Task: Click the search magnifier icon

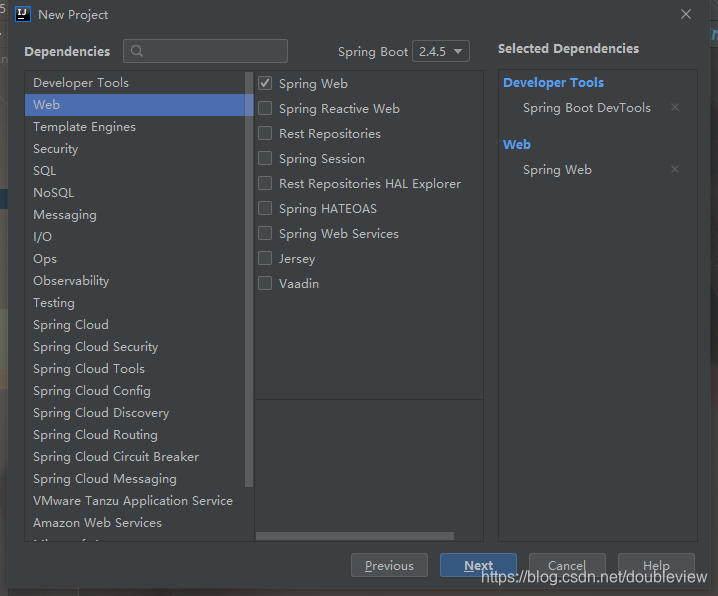Action: coord(136,51)
